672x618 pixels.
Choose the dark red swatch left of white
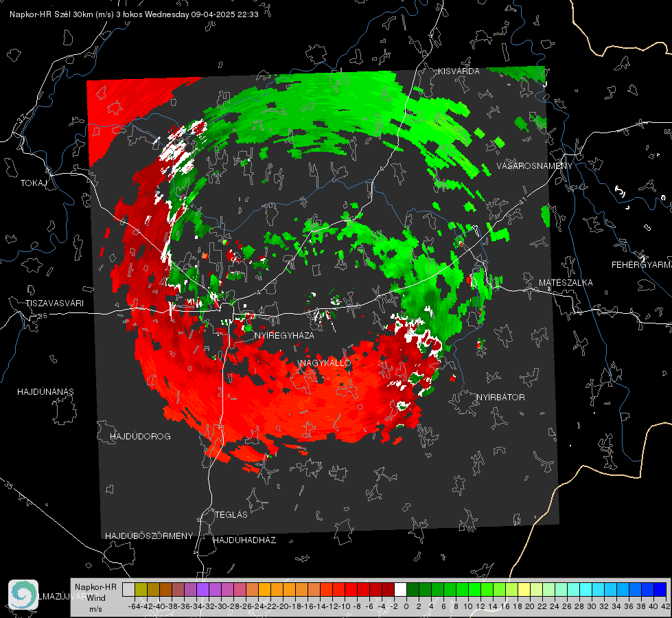click(x=388, y=589)
